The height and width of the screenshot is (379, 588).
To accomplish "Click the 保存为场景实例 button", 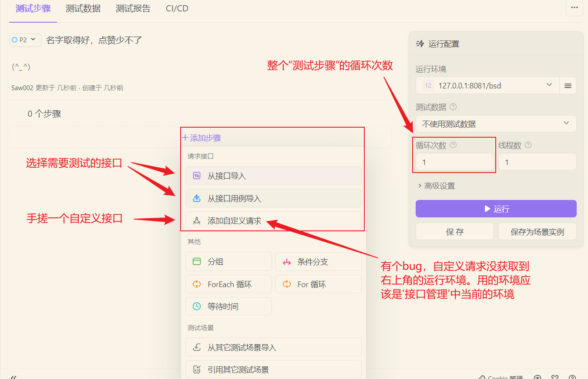I will pos(538,232).
